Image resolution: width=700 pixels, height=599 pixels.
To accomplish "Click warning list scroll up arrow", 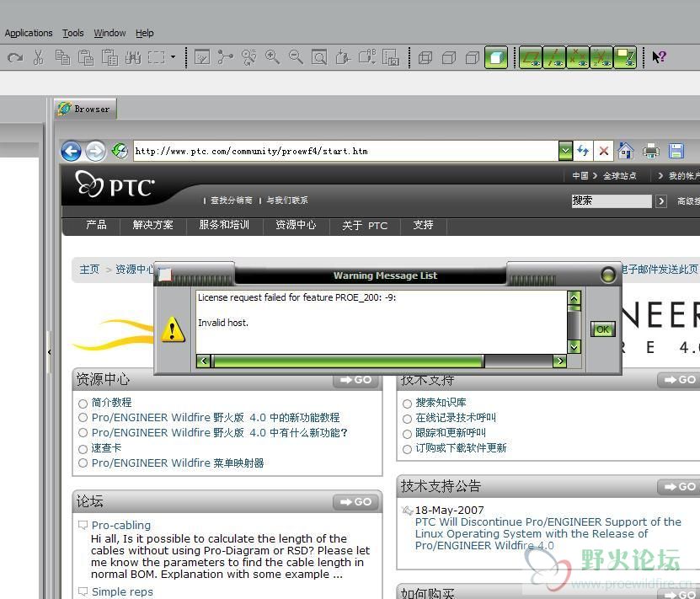I will point(574,297).
